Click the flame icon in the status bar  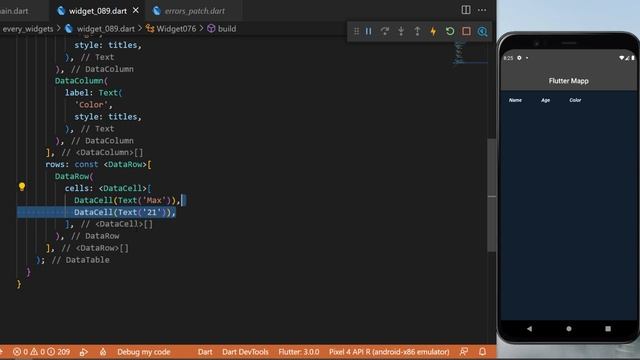103,352
